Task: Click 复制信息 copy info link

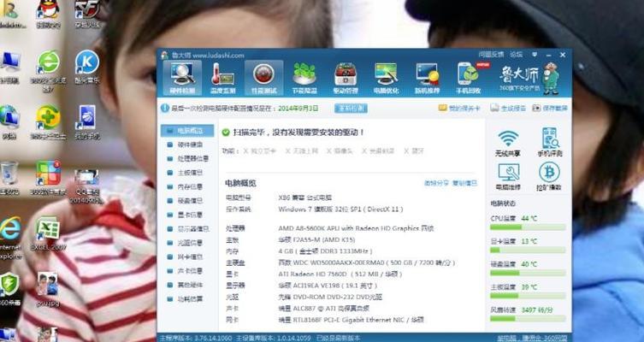Action: [x=464, y=183]
